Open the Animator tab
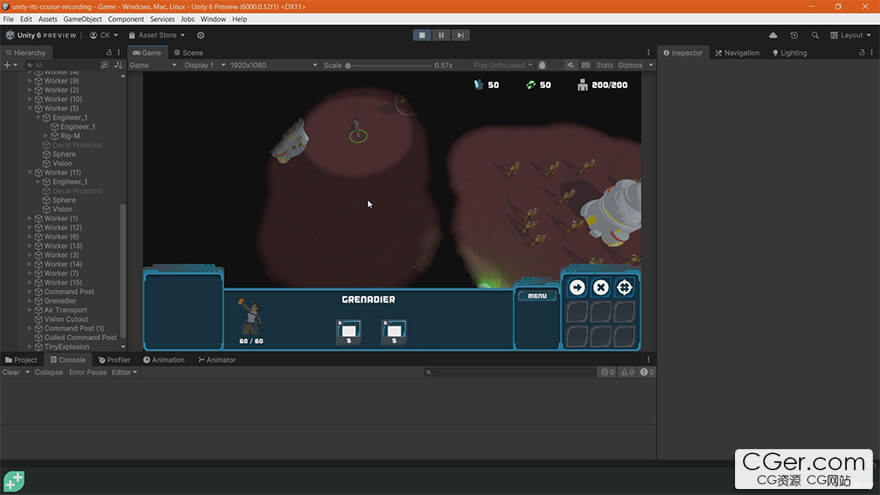This screenshot has height=495, width=880. [217, 360]
